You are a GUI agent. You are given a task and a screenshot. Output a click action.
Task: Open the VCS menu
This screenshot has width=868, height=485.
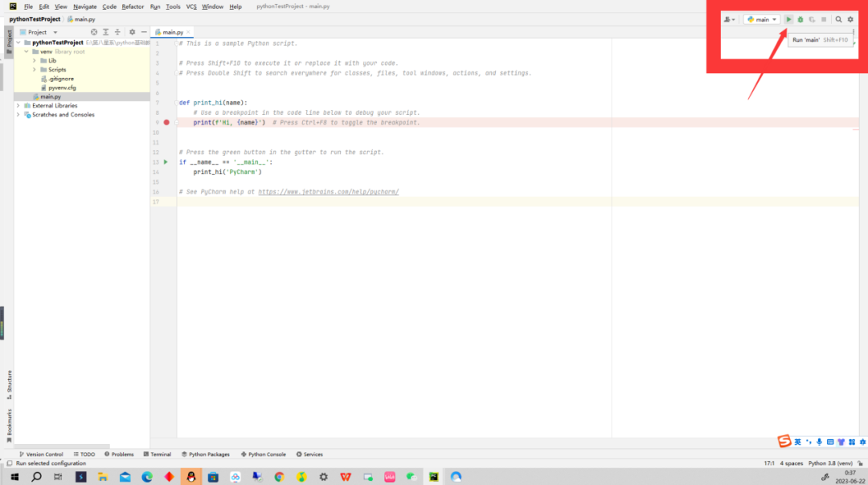click(191, 6)
